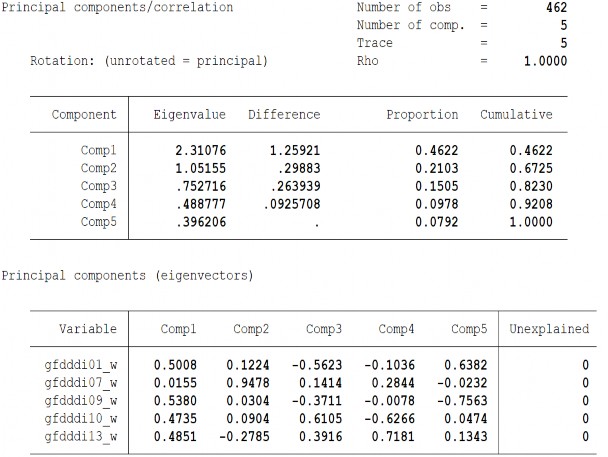Click the Unexplained column header

(549, 328)
